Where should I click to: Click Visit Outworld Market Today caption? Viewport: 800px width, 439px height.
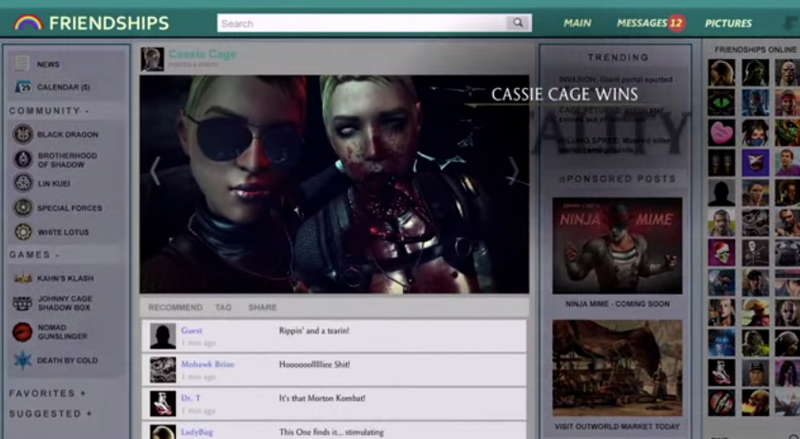(x=617, y=426)
